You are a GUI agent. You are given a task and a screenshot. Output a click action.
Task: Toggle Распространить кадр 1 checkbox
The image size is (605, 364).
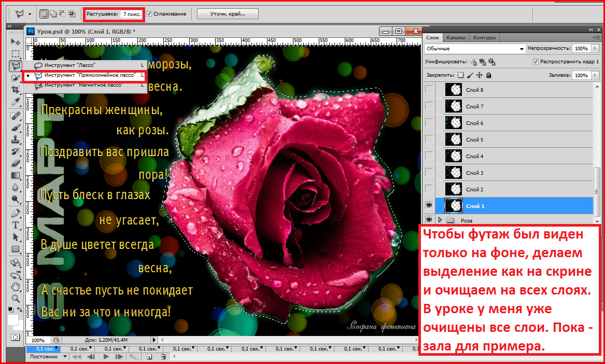pos(536,61)
